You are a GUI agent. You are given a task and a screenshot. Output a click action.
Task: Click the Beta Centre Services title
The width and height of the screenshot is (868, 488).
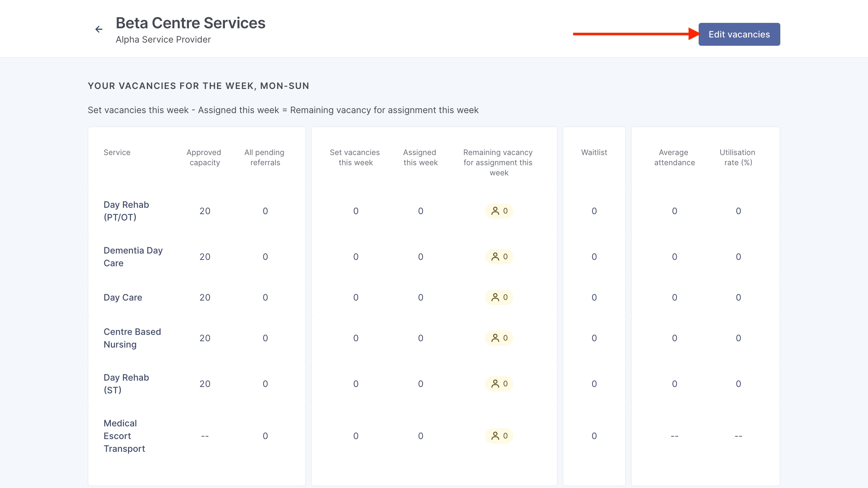[x=190, y=23]
